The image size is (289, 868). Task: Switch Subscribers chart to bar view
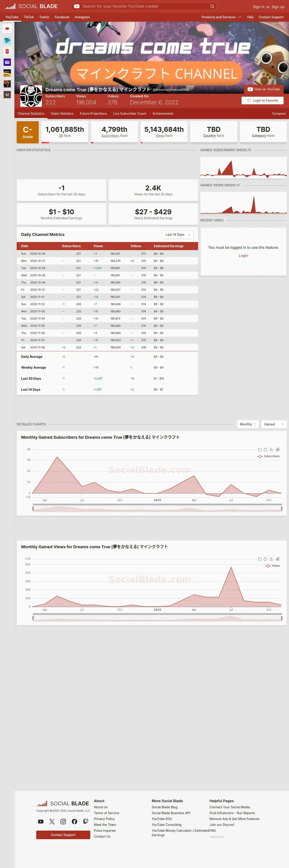tap(278, 450)
